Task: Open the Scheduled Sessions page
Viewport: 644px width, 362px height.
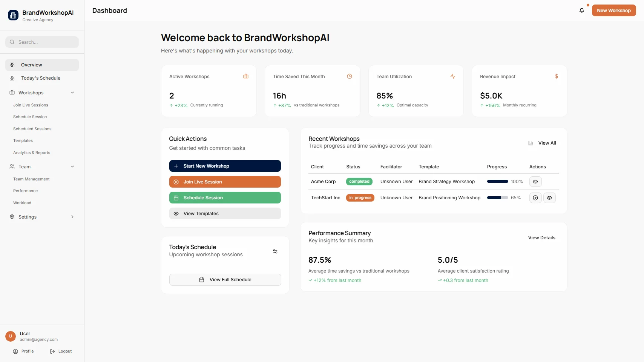Action: pos(32,129)
